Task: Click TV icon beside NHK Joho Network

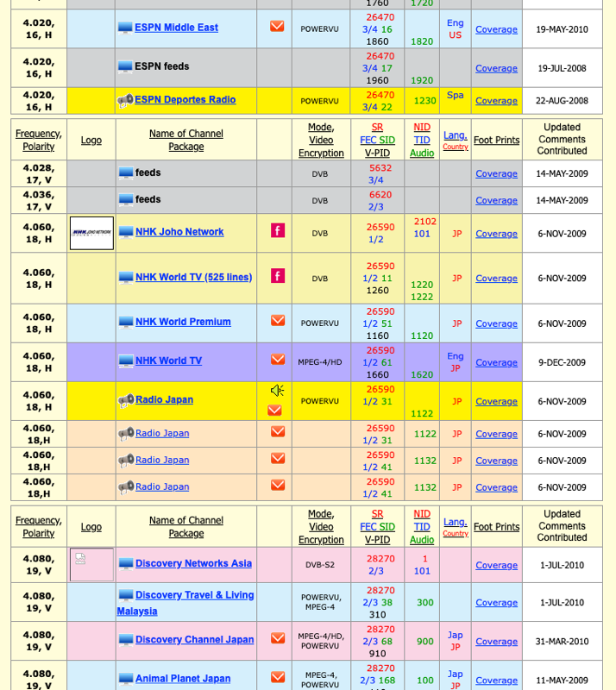Action: pyautogui.click(x=126, y=232)
